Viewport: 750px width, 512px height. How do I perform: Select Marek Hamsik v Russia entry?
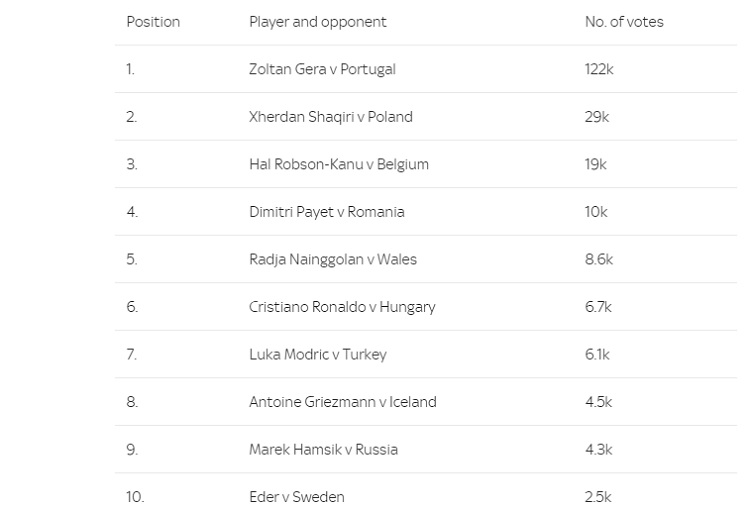pyautogui.click(x=323, y=449)
